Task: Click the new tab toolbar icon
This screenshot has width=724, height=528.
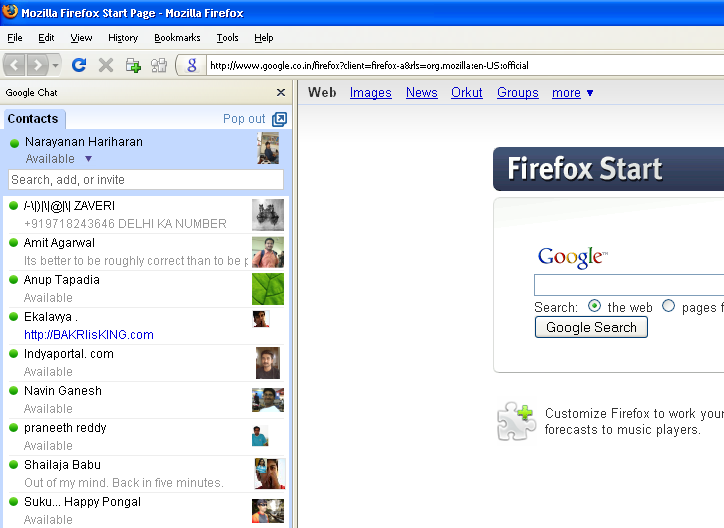Action: [x=133, y=65]
